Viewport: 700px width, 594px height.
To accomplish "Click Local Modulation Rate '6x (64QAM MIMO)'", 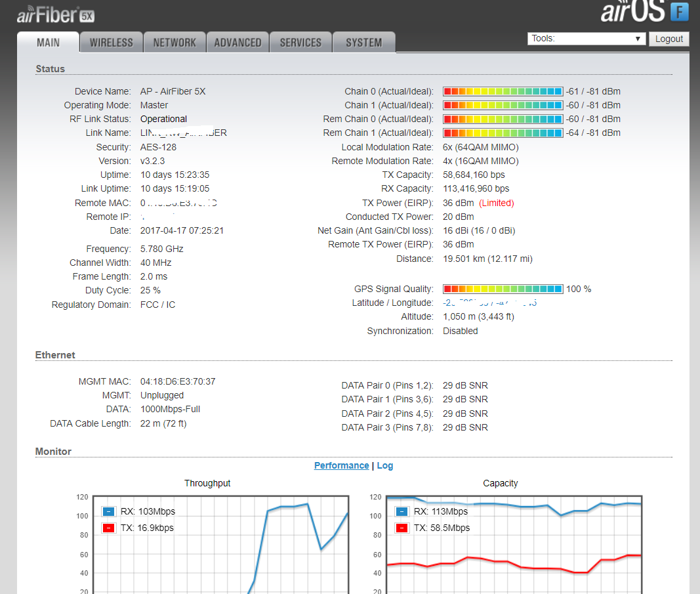I will click(480, 148).
